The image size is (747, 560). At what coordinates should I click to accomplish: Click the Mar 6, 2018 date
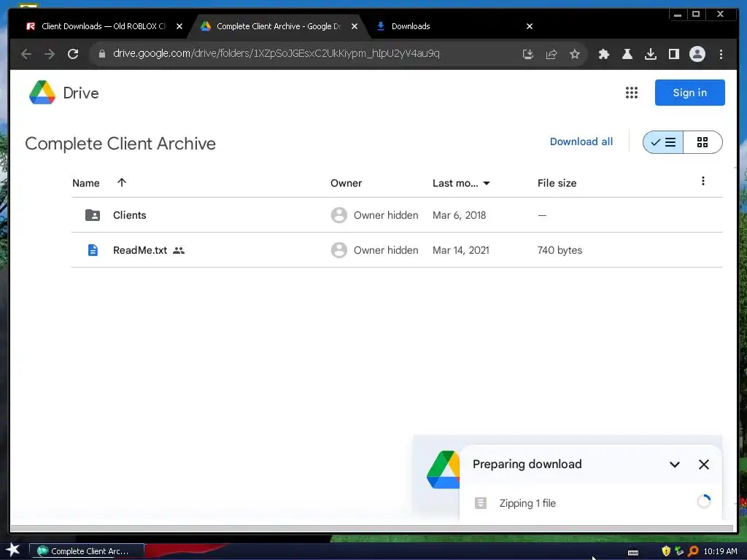click(x=460, y=215)
